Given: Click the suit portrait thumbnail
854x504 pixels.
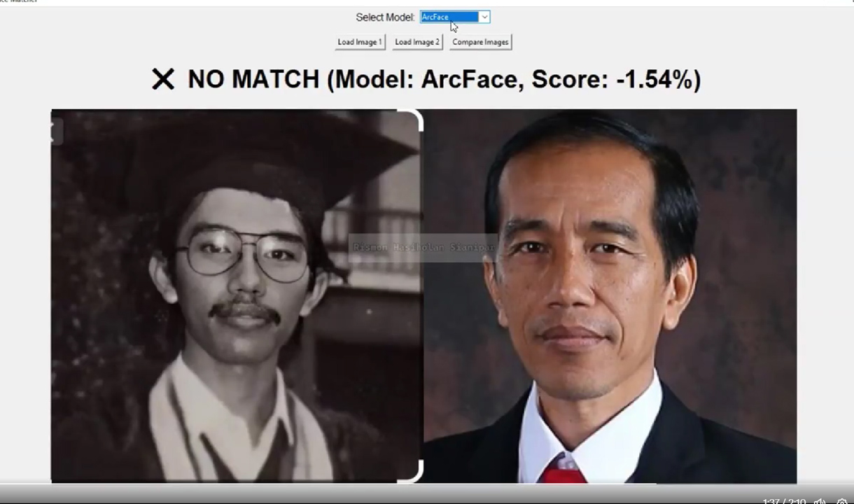Looking at the screenshot, I should click(x=609, y=294).
